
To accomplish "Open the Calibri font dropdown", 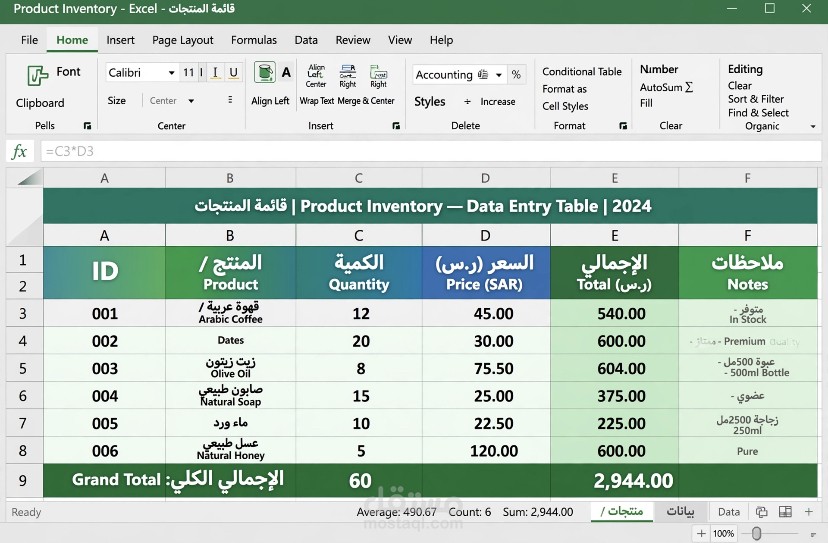I will [172, 72].
